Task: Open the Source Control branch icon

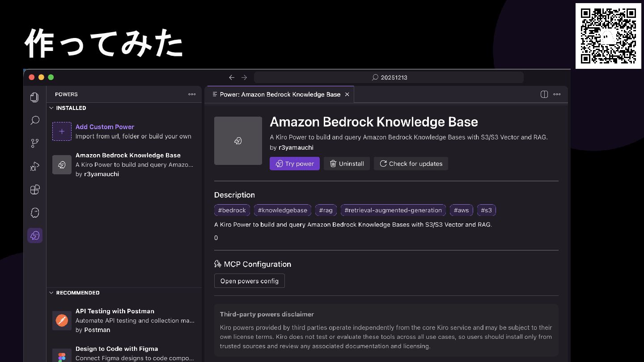Action: (x=34, y=143)
